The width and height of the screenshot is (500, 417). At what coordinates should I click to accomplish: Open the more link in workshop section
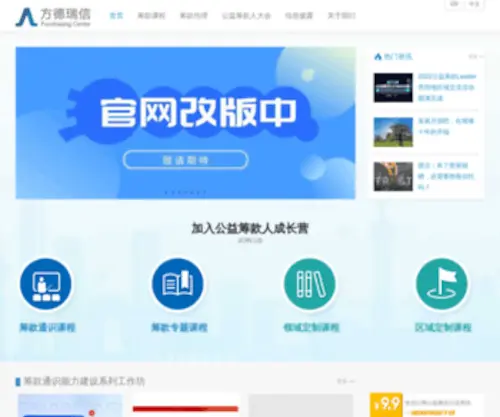click(346, 381)
